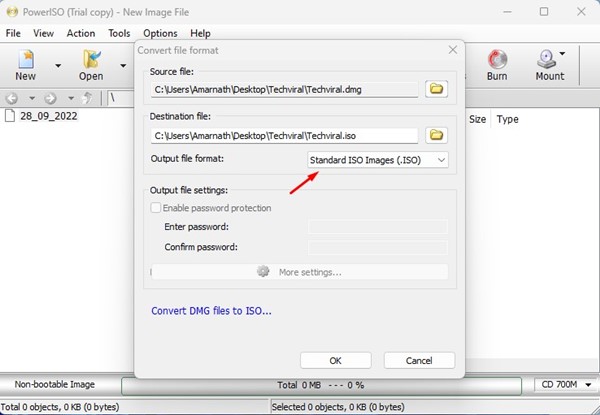This screenshot has width=600, height=415.
Task: Open the back history dropdown arrow
Action: pyautogui.click(x=32, y=99)
